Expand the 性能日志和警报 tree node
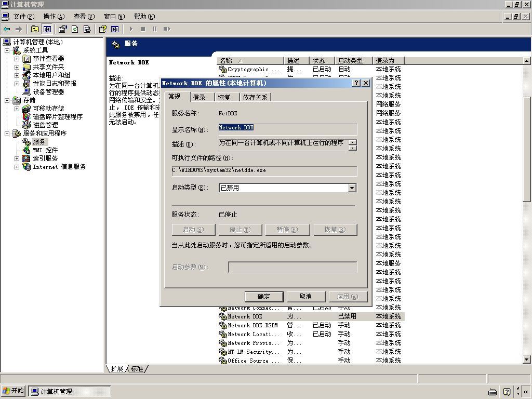532x399 pixels. pyautogui.click(x=17, y=84)
